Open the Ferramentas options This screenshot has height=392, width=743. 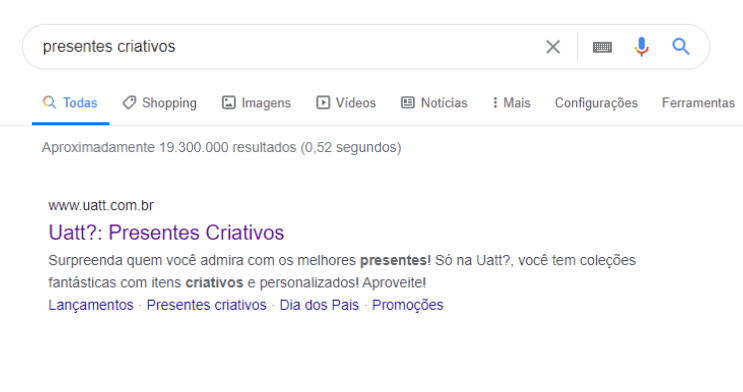coord(698,103)
